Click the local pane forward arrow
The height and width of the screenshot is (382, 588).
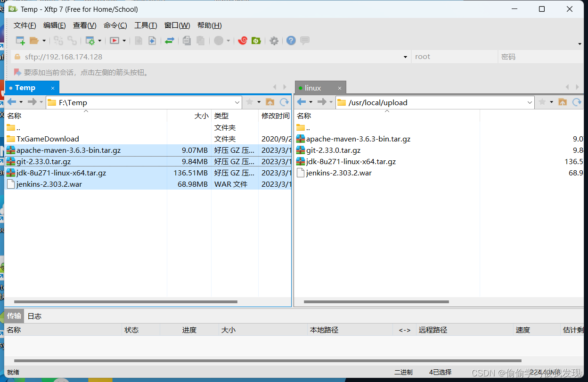pyautogui.click(x=32, y=102)
